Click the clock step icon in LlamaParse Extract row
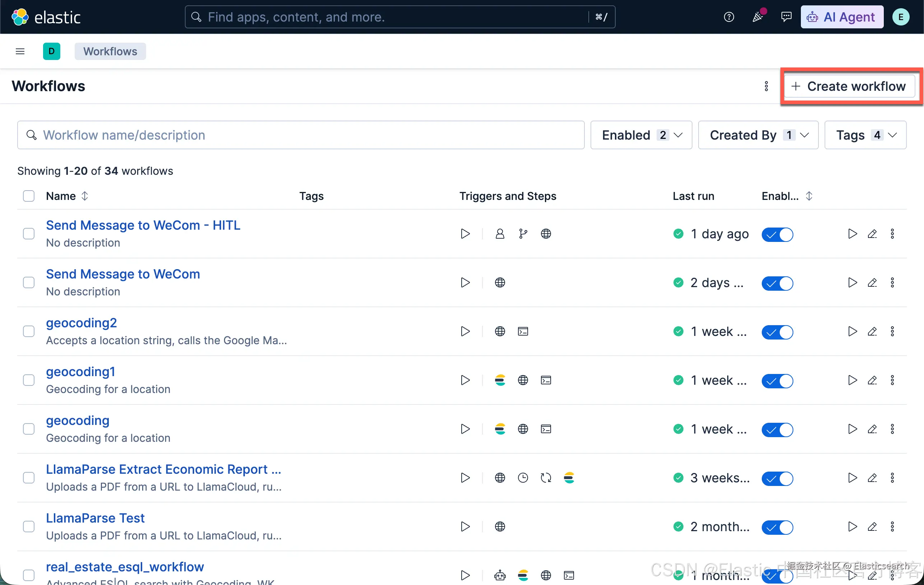The width and height of the screenshot is (924, 585). click(x=523, y=478)
